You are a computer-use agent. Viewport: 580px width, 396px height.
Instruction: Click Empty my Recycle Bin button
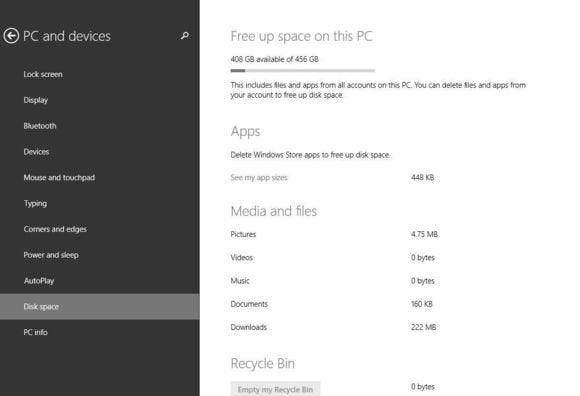click(x=275, y=389)
